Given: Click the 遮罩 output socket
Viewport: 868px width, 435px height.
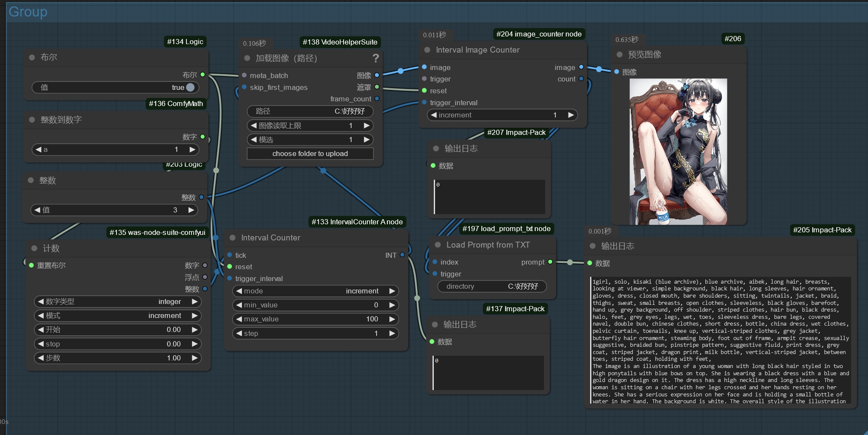Looking at the screenshot, I should pyautogui.click(x=377, y=87).
